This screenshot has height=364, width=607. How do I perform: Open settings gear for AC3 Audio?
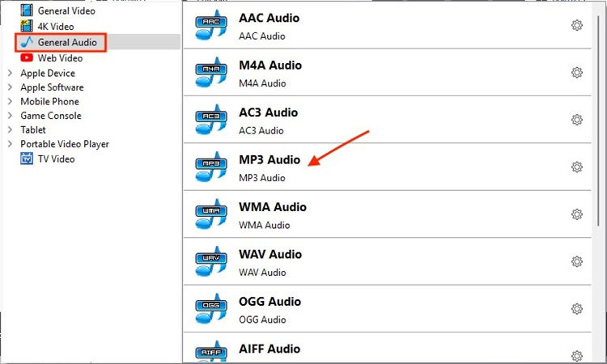577,120
